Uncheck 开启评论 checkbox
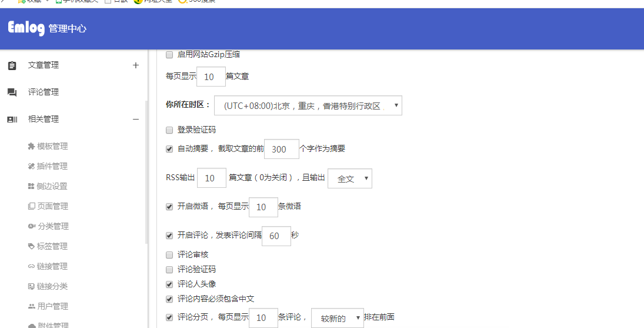 tap(169, 236)
